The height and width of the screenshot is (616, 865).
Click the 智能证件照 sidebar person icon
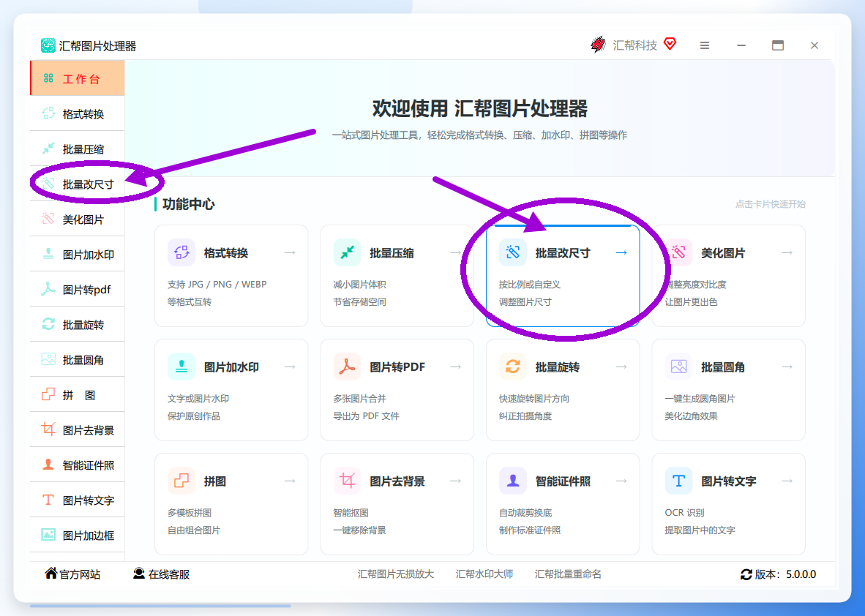pyautogui.click(x=48, y=465)
